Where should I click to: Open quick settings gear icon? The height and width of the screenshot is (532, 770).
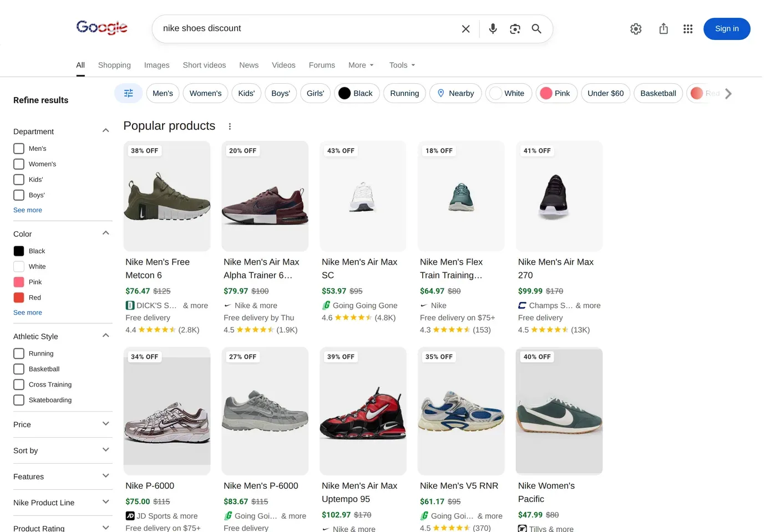click(636, 29)
